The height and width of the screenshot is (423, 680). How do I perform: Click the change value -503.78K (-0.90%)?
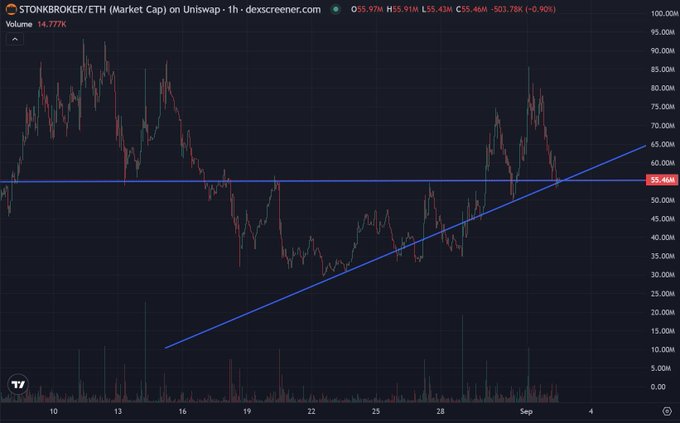(523, 9)
